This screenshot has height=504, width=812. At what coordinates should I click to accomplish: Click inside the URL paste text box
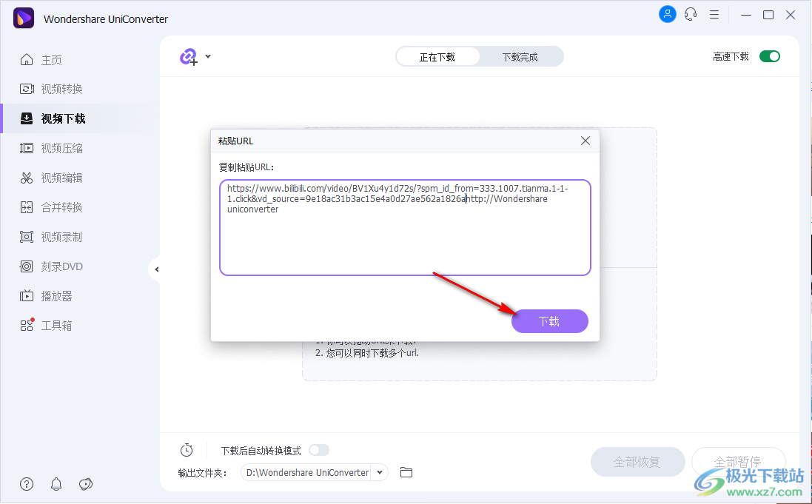point(405,227)
